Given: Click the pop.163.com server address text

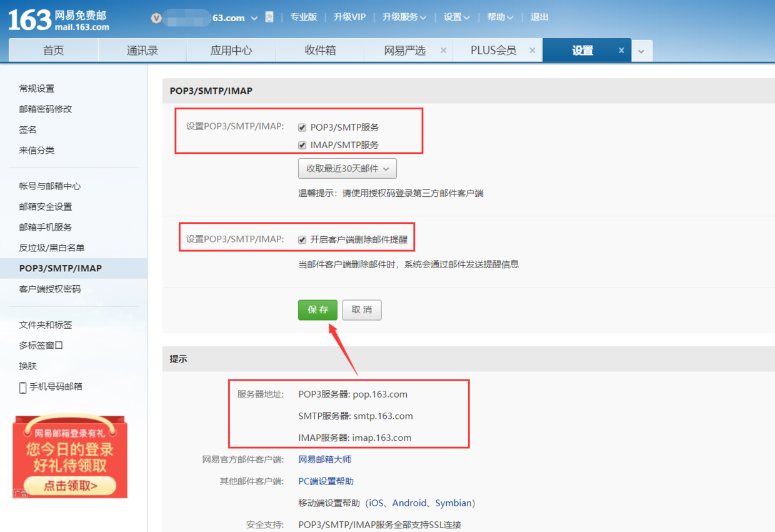Looking at the screenshot, I should (x=380, y=394).
